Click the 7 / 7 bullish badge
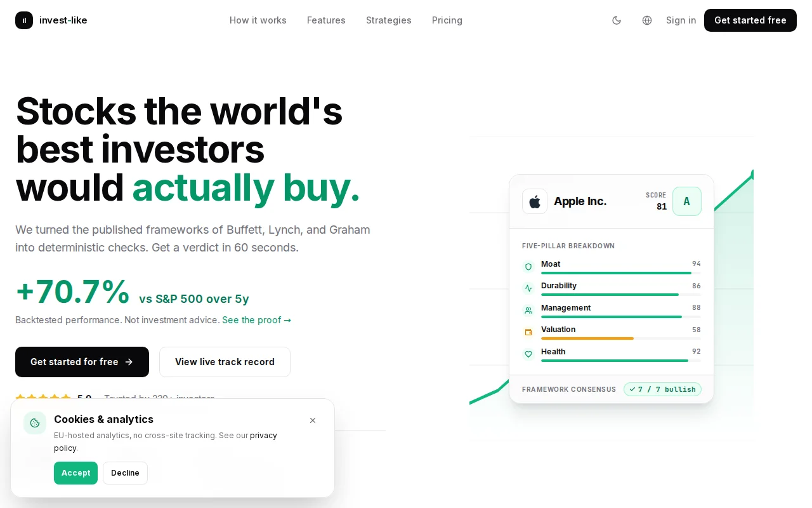 (x=662, y=389)
